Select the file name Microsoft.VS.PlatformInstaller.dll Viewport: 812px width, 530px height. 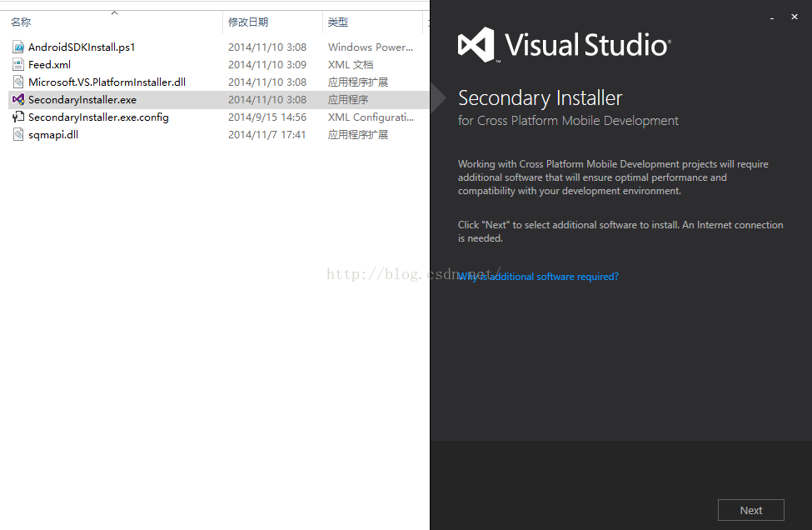click(107, 82)
